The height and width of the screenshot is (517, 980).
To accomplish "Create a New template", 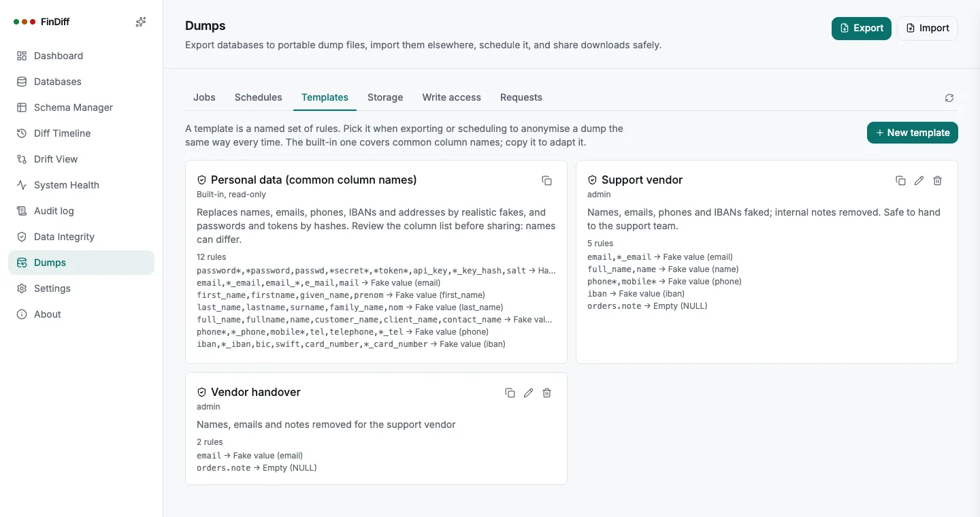I will 913,133.
